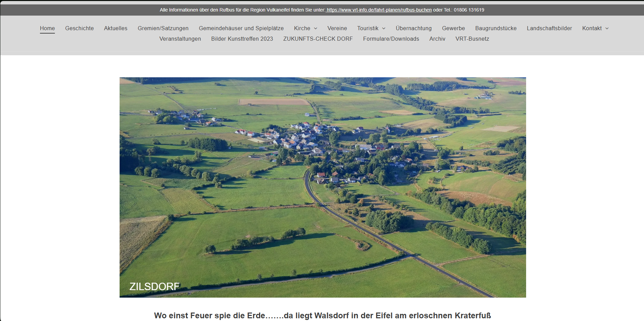Select Gremien/Satzungen in navigation
The image size is (644, 321).
pos(163,28)
